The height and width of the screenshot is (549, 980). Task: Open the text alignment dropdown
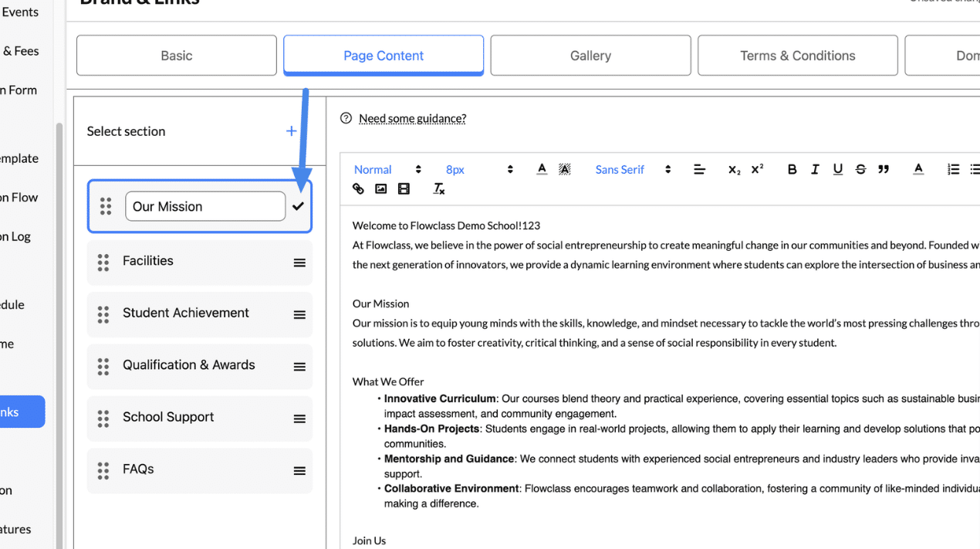699,170
